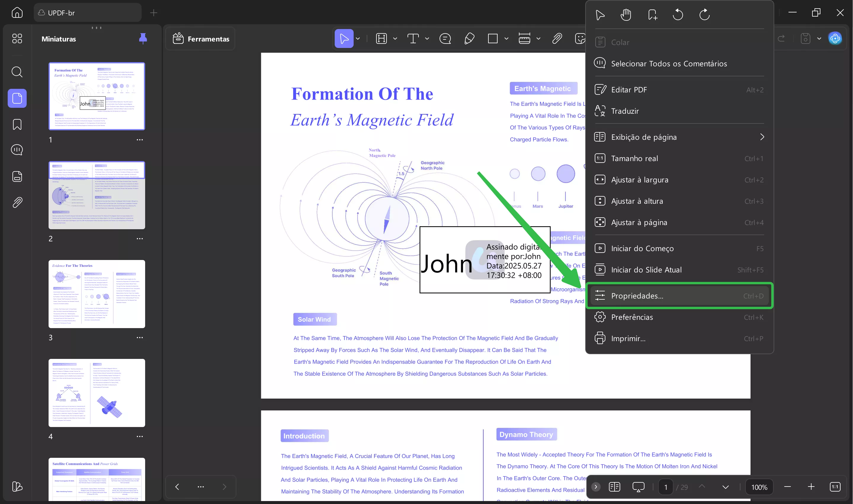Screen dimensions: 853x504
Task: Click Selecionar Todos os Comentários
Action: [668, 63]
